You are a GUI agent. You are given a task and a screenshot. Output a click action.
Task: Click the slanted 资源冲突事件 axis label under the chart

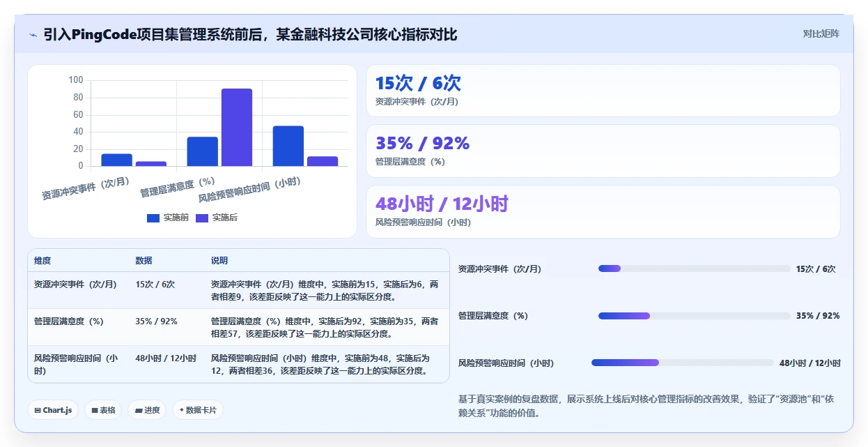point(86,189)
